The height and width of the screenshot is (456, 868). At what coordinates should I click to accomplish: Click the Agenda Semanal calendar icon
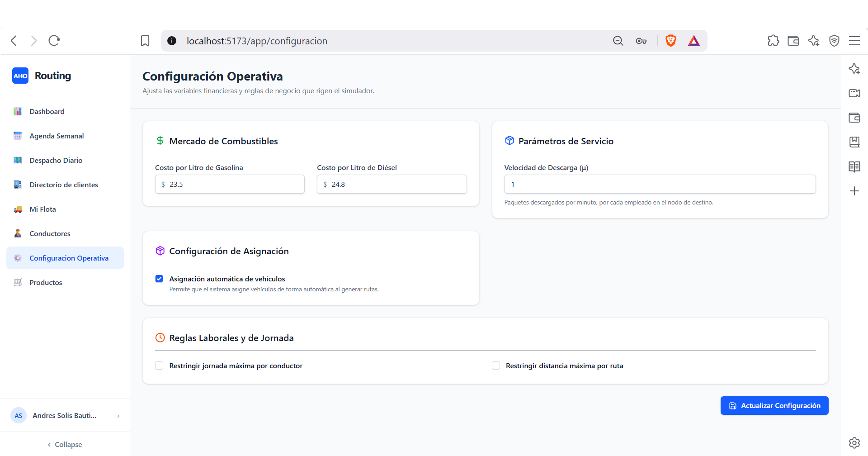tap(18, 136)
